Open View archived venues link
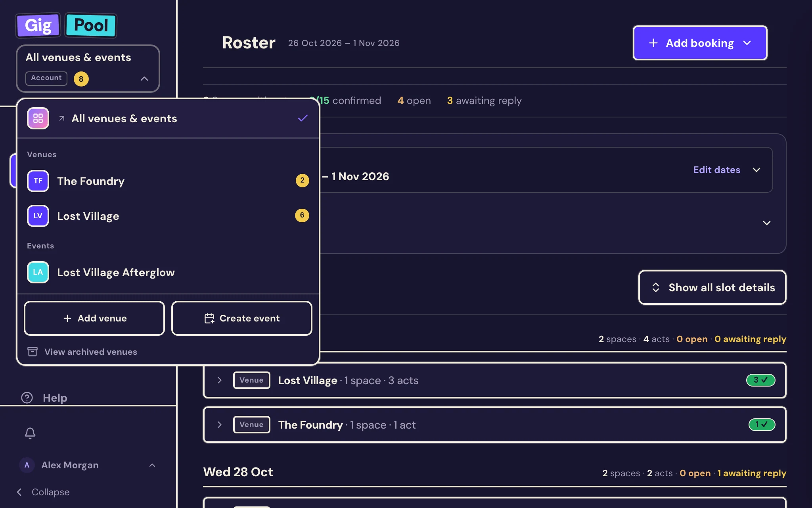 82,352
